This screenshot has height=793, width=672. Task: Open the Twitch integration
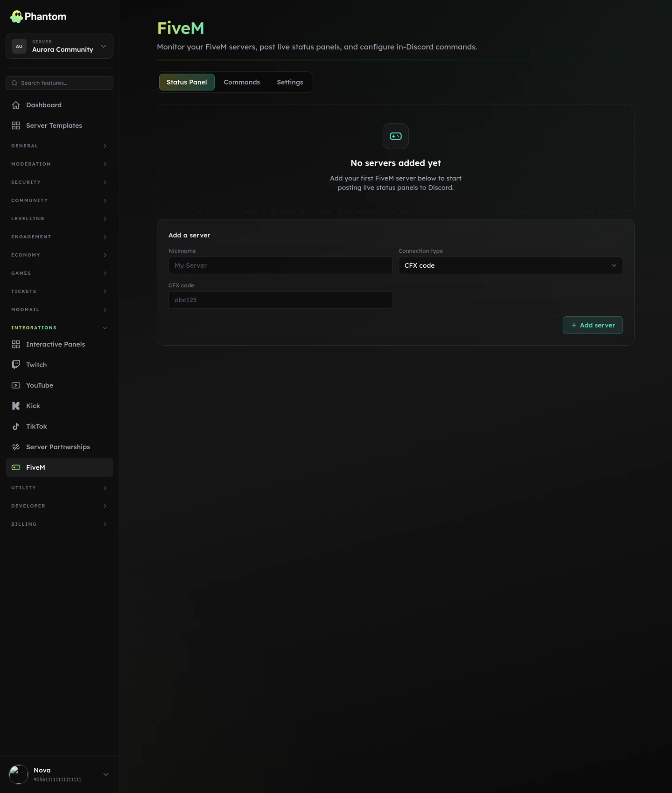[x=59, y=365]
